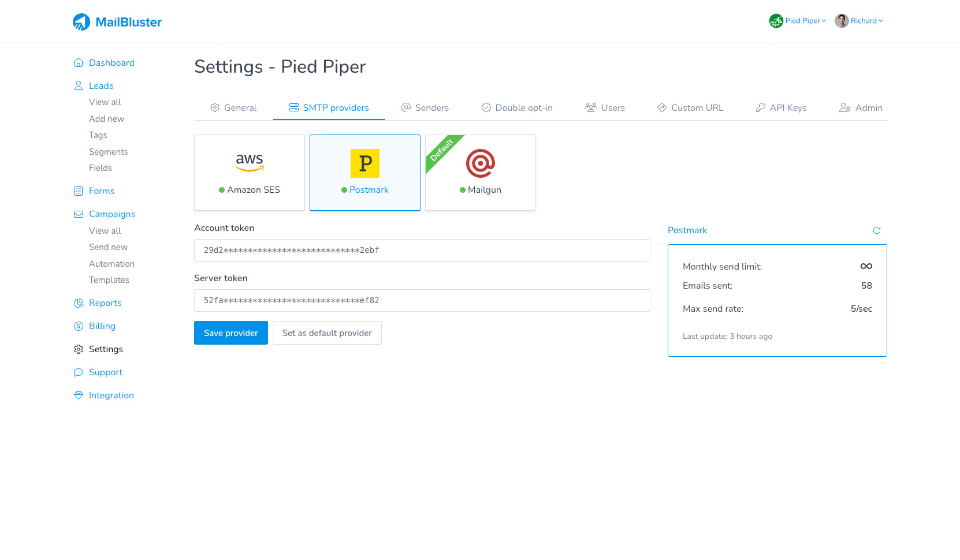Open the Users tab
The image size is (960, 560).
(x=605, y=107)
